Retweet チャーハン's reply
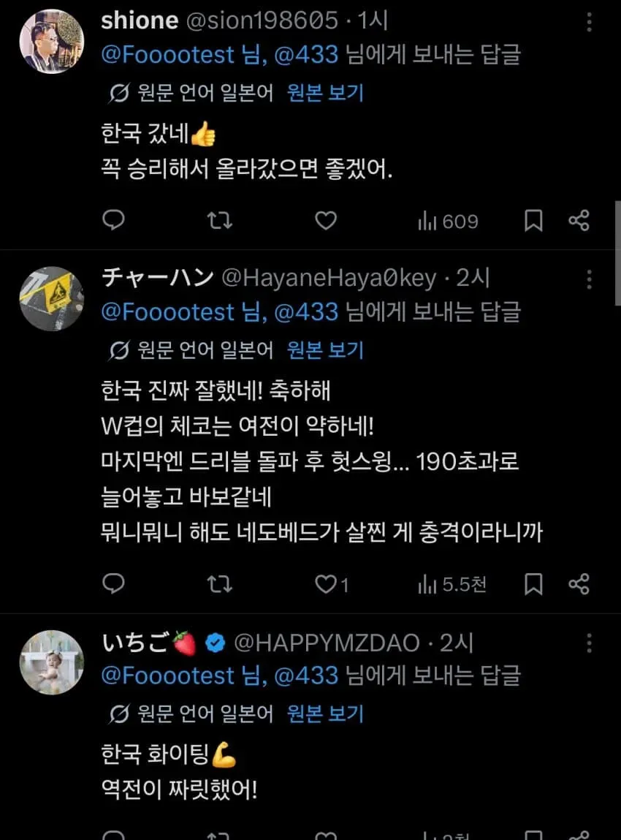Image resolution: width=621 pixels, height=840 pixels. [x=219, y=584]
